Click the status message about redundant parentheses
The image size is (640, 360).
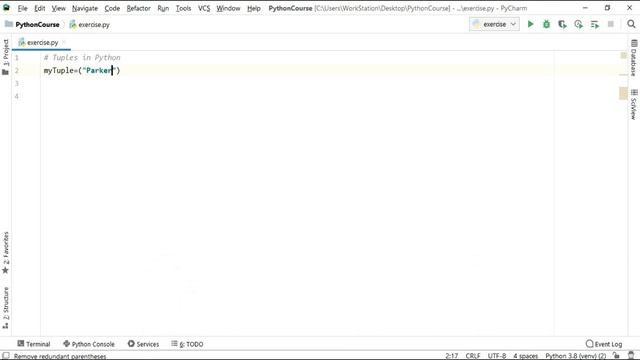(x=60, y=356)
